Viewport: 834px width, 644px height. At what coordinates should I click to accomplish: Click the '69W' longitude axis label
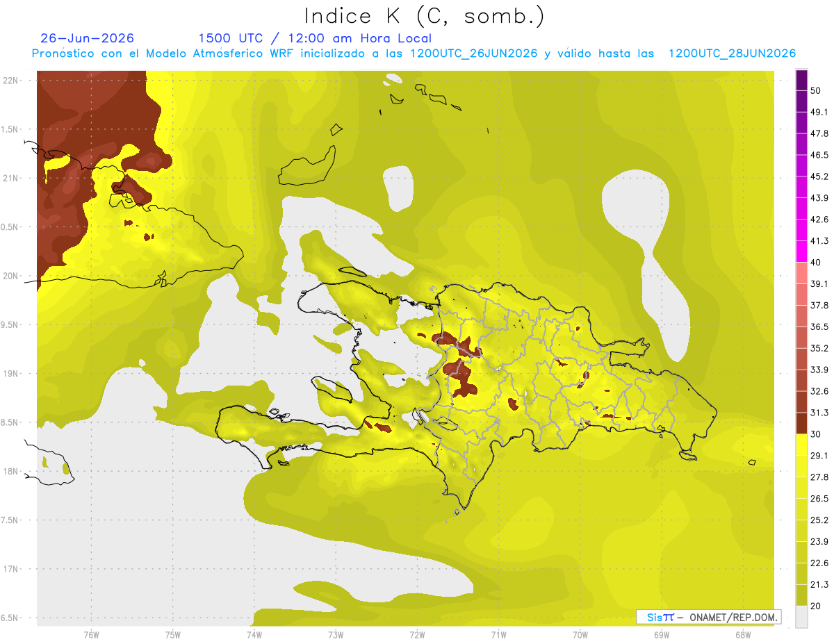[x=661, y=635]
